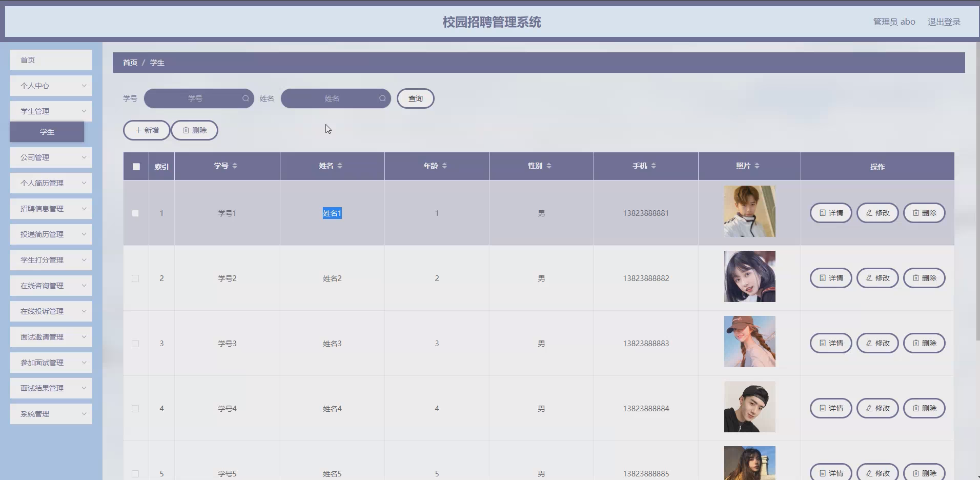Sort the 性别 column
Screen dimensions: 980x480
coord(549,166)
